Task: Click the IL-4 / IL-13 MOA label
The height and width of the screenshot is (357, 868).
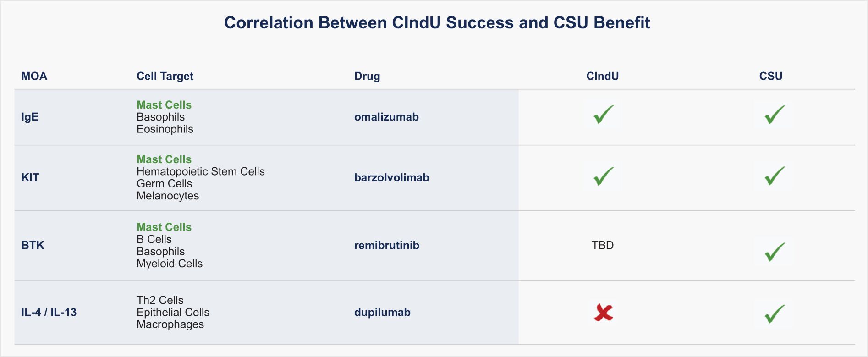Action: point(49,312)
